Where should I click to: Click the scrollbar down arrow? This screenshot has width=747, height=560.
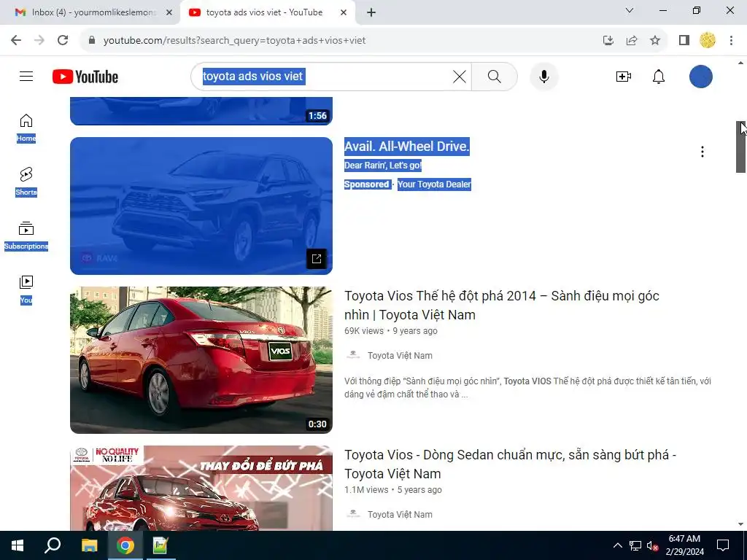point(741,524)
